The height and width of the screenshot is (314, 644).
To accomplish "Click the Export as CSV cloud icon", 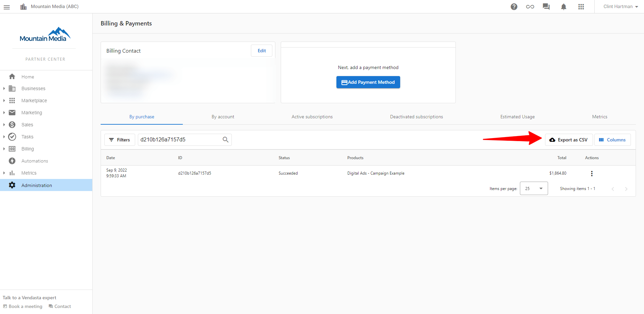I will [x=552, y=140].
